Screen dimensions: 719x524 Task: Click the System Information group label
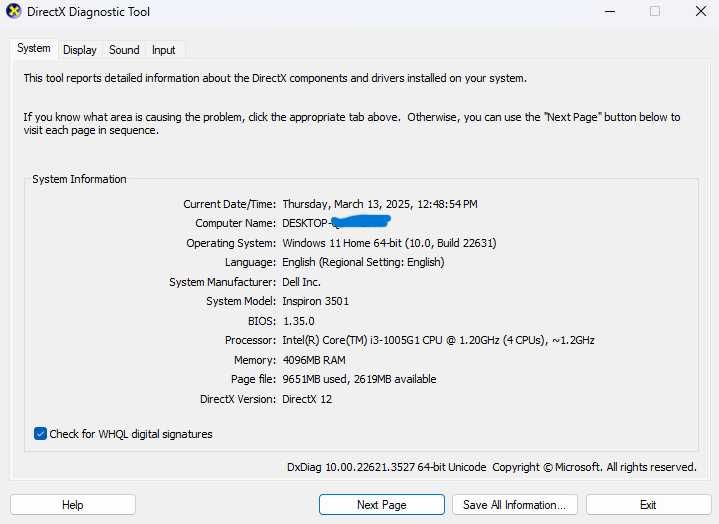[x=79, y=179]
